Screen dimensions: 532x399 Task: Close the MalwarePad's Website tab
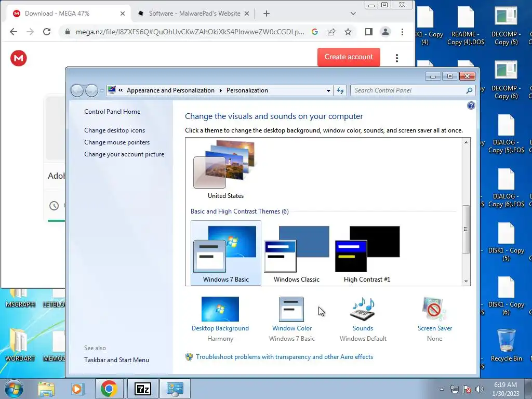[x=247, y=14]
